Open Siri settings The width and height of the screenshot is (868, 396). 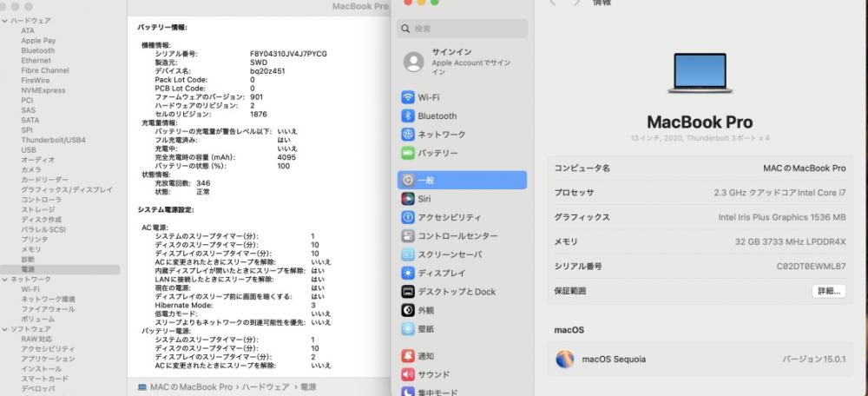462,199
